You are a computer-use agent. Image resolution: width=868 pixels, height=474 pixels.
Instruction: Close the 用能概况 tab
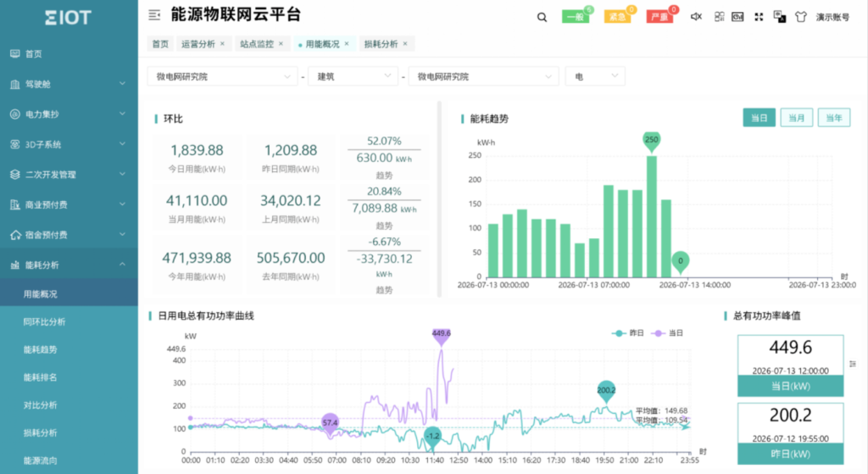(347, 44)
